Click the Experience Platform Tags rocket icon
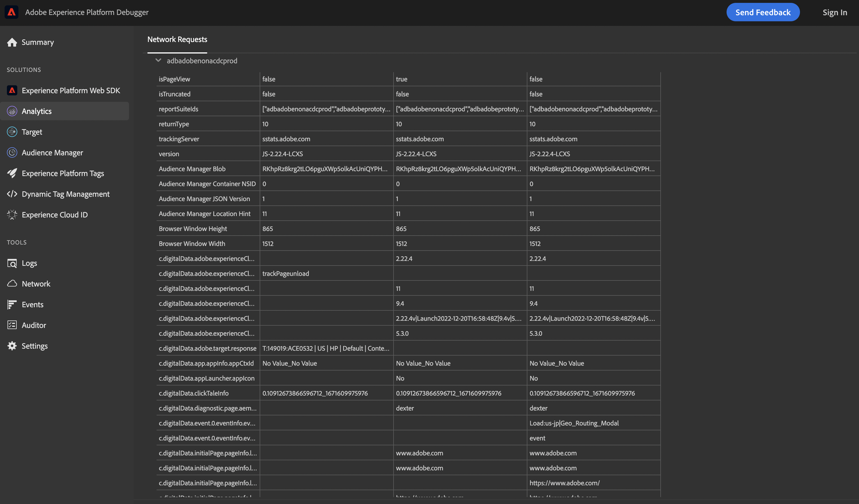Screen dimensions: 859x504 [x=12, y=173]
